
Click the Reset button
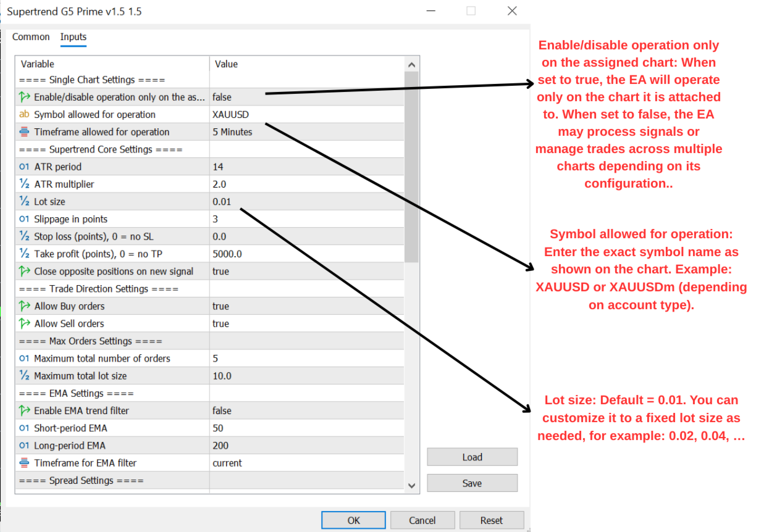pos(492,520)
